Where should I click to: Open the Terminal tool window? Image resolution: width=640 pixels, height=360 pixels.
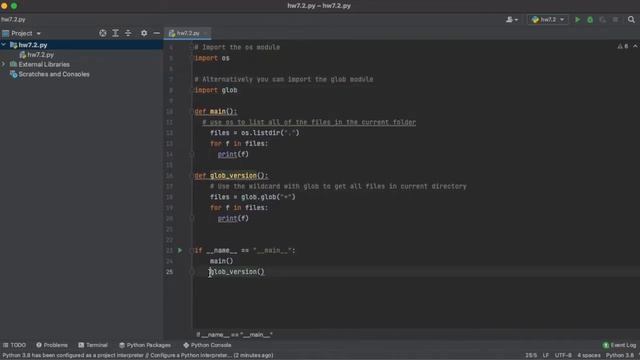[x=93, y=345]
